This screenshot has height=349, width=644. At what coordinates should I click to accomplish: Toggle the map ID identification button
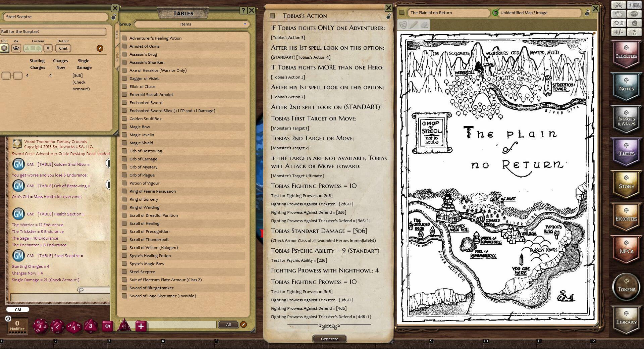coord(495,13)
